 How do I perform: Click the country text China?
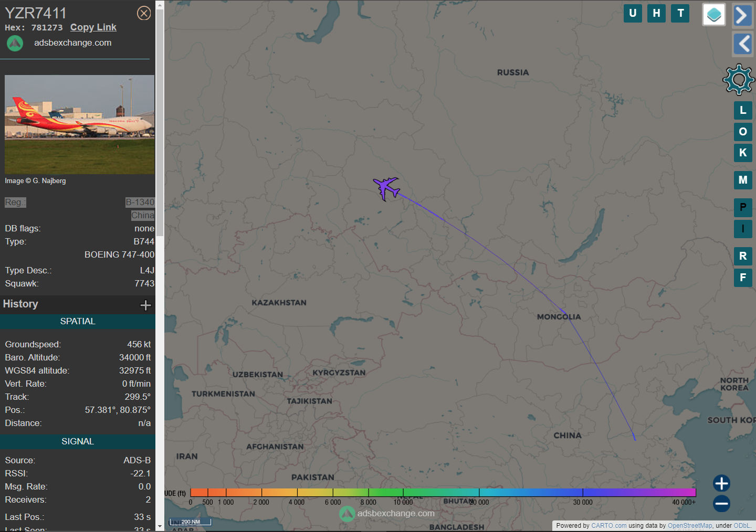tap(143, 216)
